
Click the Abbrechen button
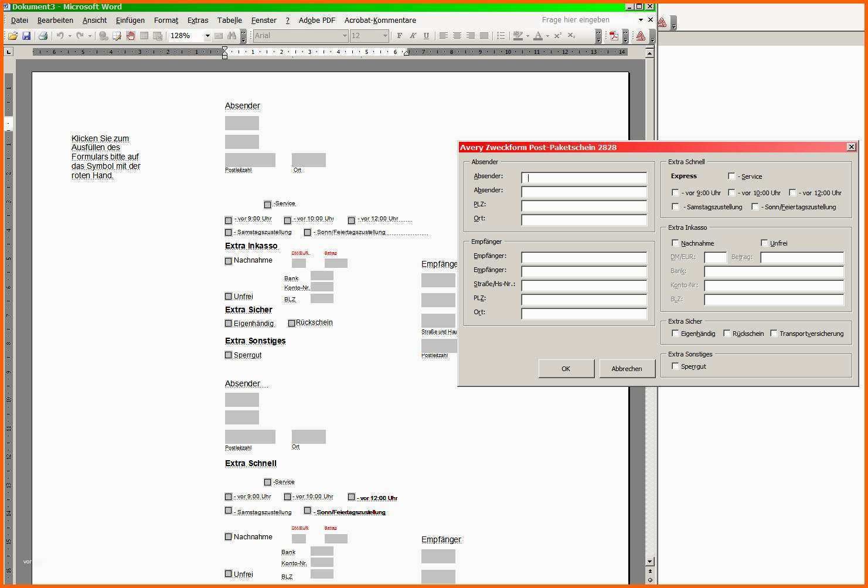pos(627,369)
